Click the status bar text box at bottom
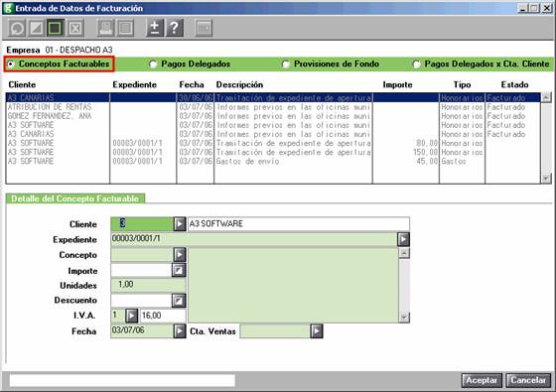Image resolution: width=556 pixels, height=392 pixels. click(x=122, y=380)
